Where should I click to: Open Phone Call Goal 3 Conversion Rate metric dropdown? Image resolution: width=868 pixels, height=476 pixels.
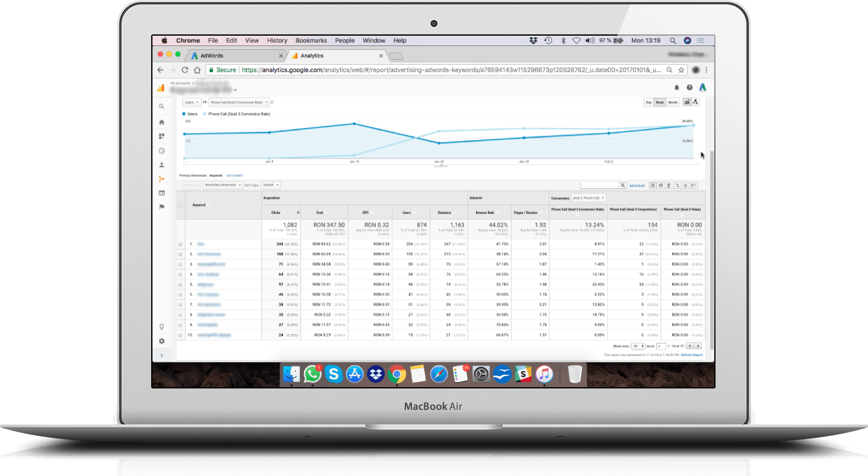tap(239, 102)
